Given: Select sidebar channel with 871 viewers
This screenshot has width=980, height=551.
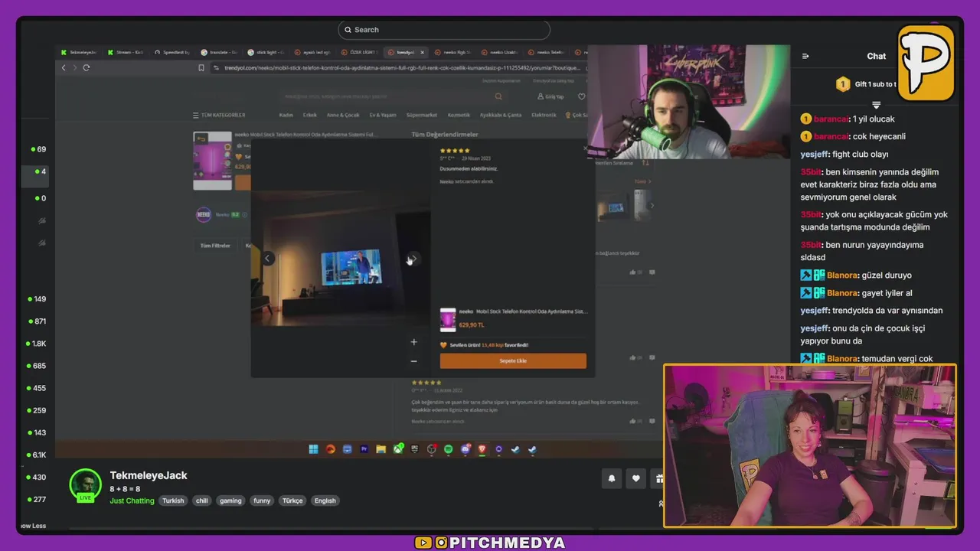Looking at the screenshot, I should point(36,321).
